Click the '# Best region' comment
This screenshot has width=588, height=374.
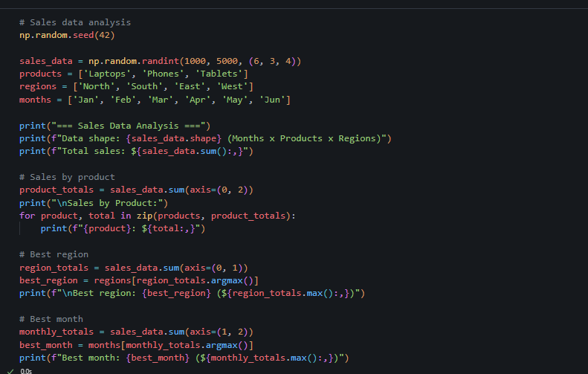[54, 254]
